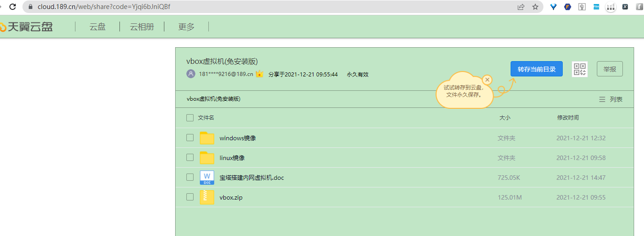Click the vbox.zip archive icon
Viewport: 644px width, 236px height.
tap(207, 197)
